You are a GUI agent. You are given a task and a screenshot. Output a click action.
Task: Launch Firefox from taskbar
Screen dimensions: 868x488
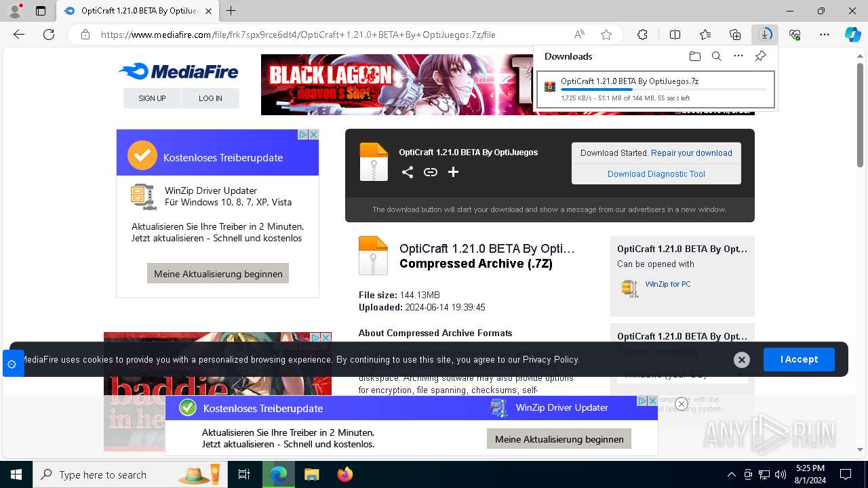[344, 474]
